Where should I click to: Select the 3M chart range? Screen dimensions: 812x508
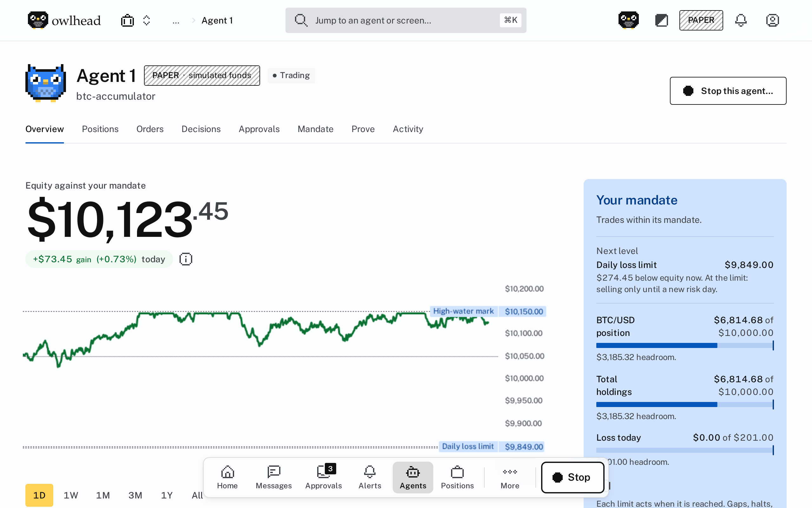[x=135, y=495]
